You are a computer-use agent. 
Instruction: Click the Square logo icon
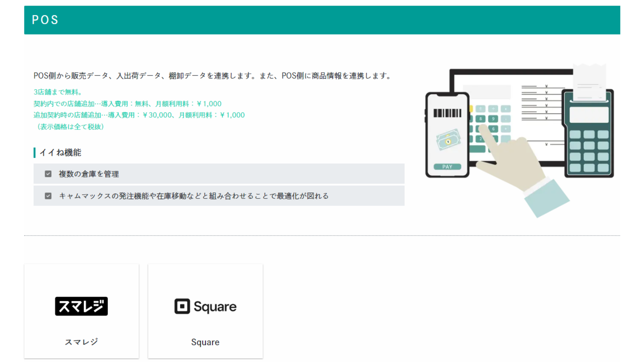pos(182,306)
